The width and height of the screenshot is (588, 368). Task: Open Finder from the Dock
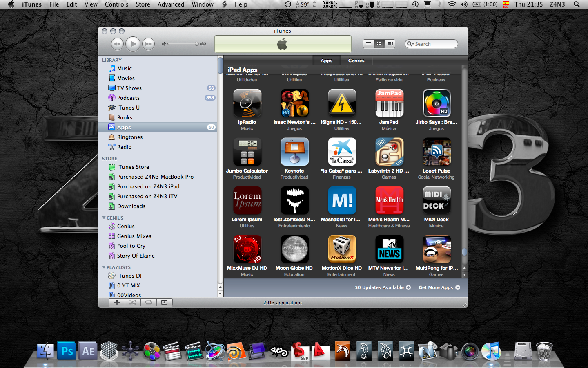coord(45,351)
